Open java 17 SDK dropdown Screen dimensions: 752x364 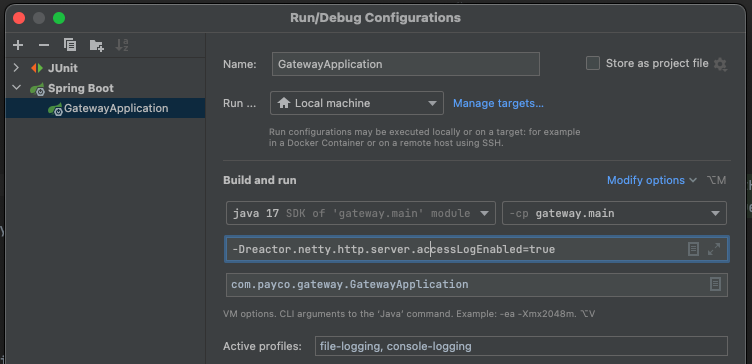coord(361,213)
